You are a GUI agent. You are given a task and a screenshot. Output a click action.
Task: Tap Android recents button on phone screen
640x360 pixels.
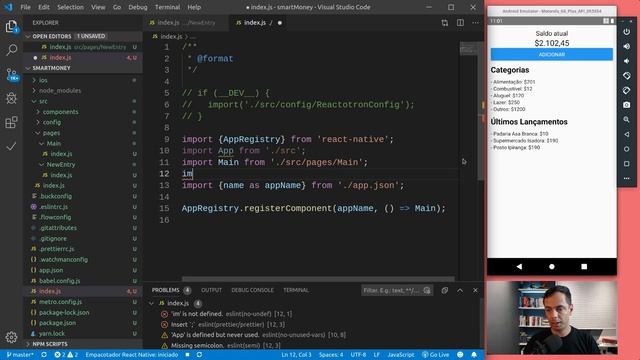[x=584, y=267]
